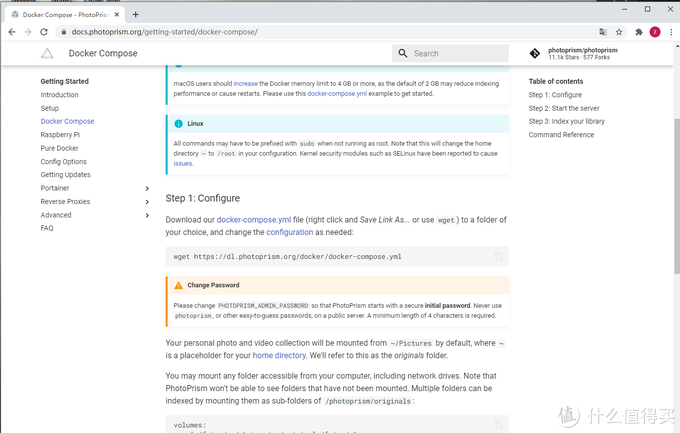Open the profile avatar menu
Viewport: 680px width, 433px height.
(x=655, y=32)
